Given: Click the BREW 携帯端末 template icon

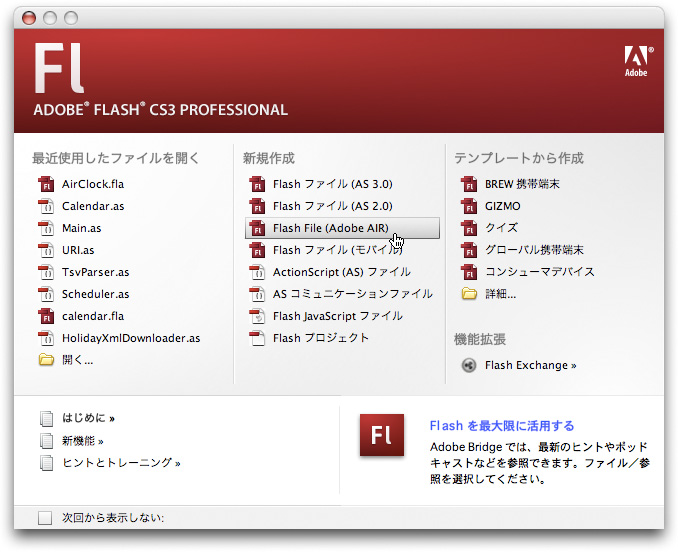Looking at the screenshot, I should click(x=469, y=184).
